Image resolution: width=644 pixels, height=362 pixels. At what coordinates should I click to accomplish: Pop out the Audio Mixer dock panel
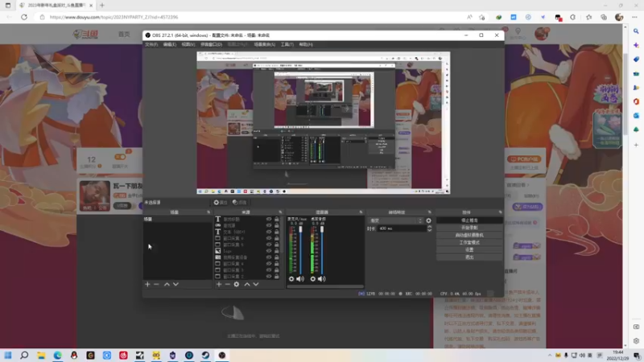click(x=361, y=212)
